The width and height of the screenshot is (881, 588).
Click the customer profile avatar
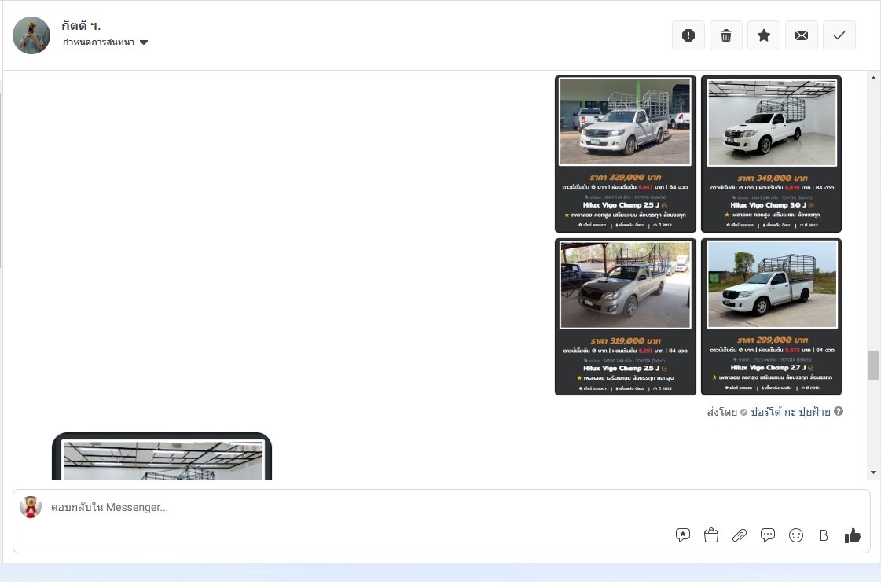31,35
